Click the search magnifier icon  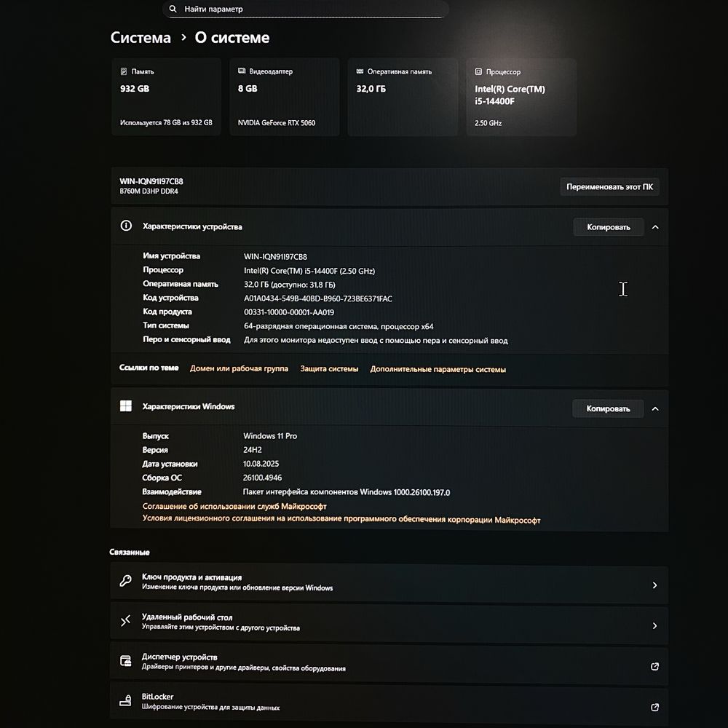click(173, 9)
